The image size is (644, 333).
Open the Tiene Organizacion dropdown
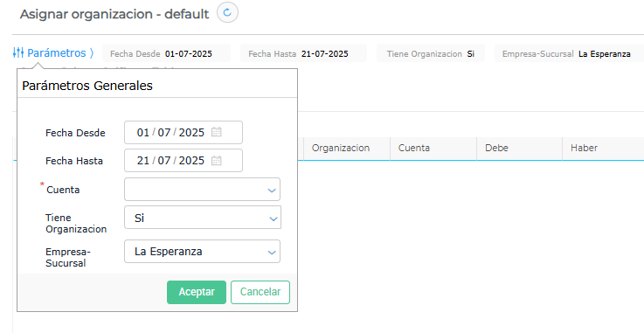274,219
